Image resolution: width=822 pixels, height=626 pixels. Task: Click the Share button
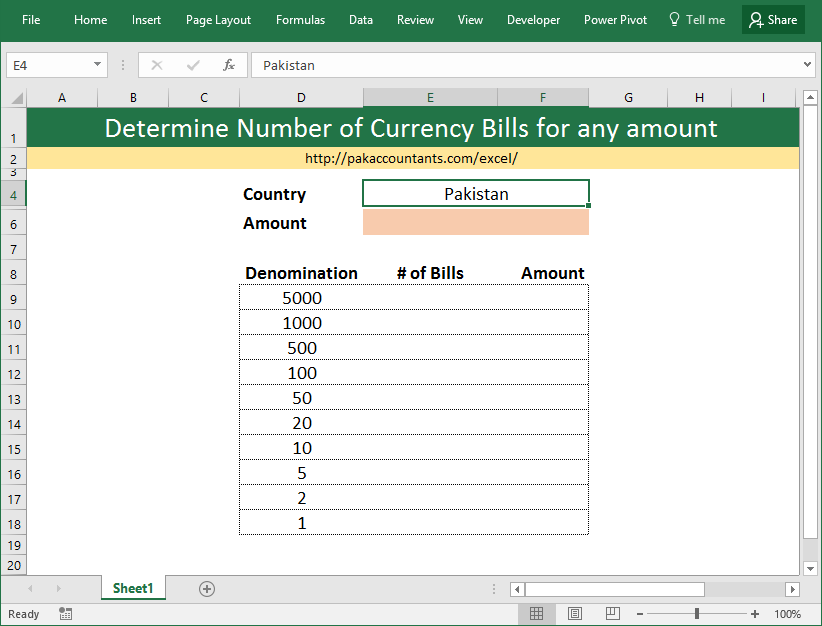(x=773, y=20)
